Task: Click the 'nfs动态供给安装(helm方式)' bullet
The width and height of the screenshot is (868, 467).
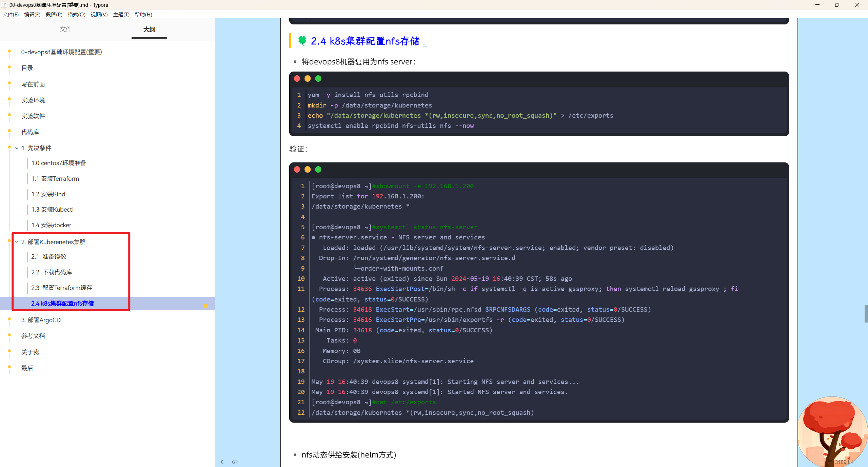Action: click(x=349, y=455)
